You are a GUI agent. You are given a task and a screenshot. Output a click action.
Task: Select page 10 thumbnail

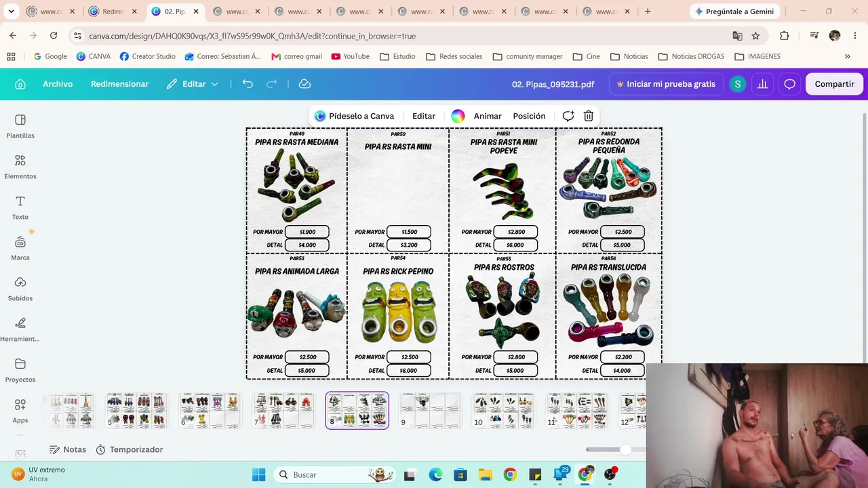(504, 411)
